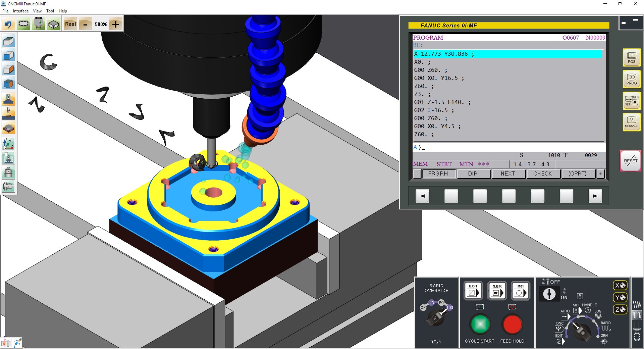The height and width of the screenshot is (349, 644).
Task: Click the A) program input line
Action: (x=509, y=147)
